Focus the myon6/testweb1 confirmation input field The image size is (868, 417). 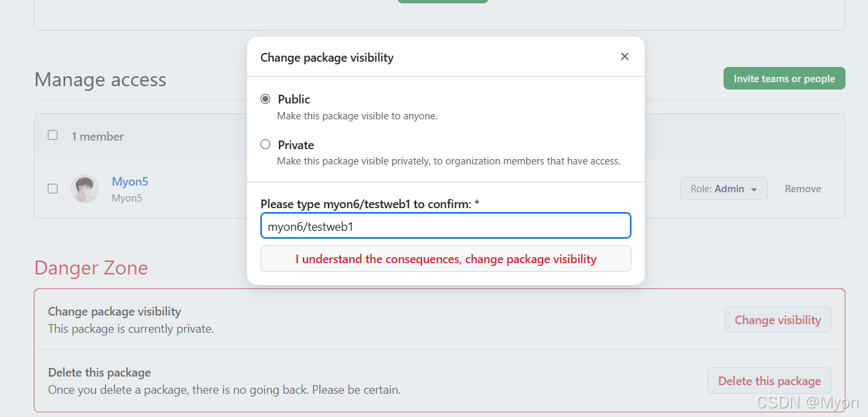tap(445, 225)
